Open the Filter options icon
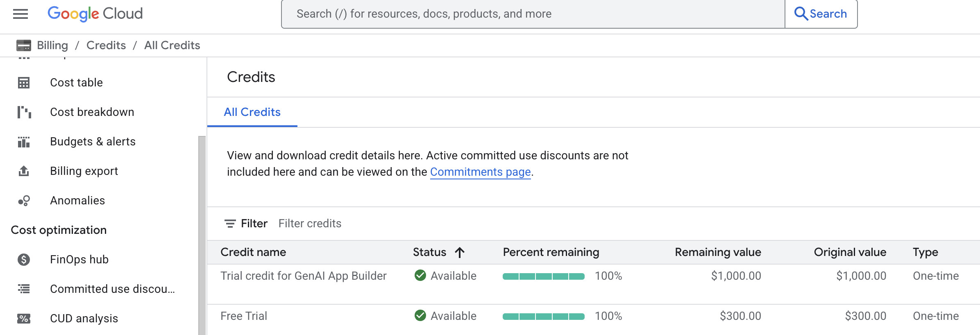This screenshot has width=980, height=335. coord(230,224)
